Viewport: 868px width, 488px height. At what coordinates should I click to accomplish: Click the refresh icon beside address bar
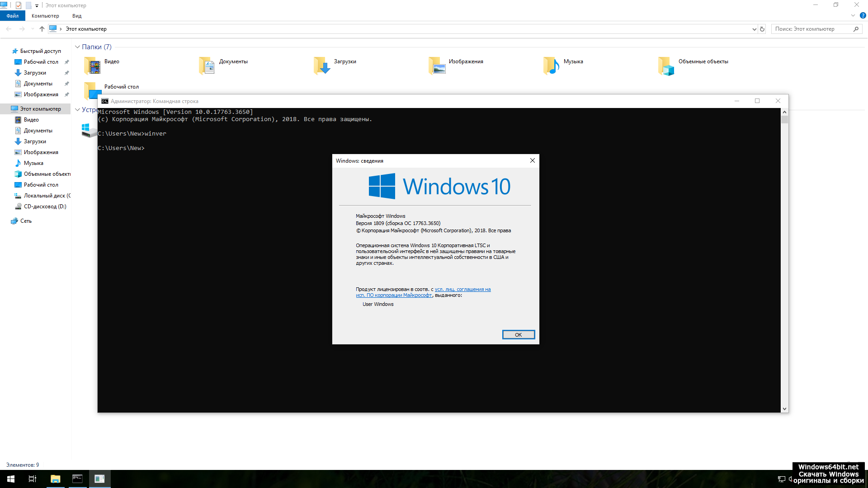coord(762,29)
